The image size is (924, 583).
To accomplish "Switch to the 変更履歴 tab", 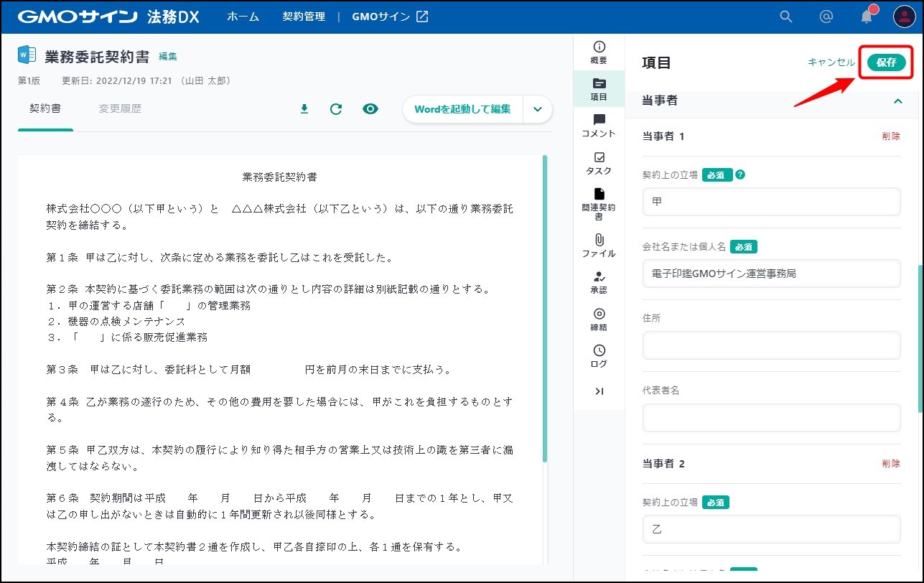I will 120,109.
